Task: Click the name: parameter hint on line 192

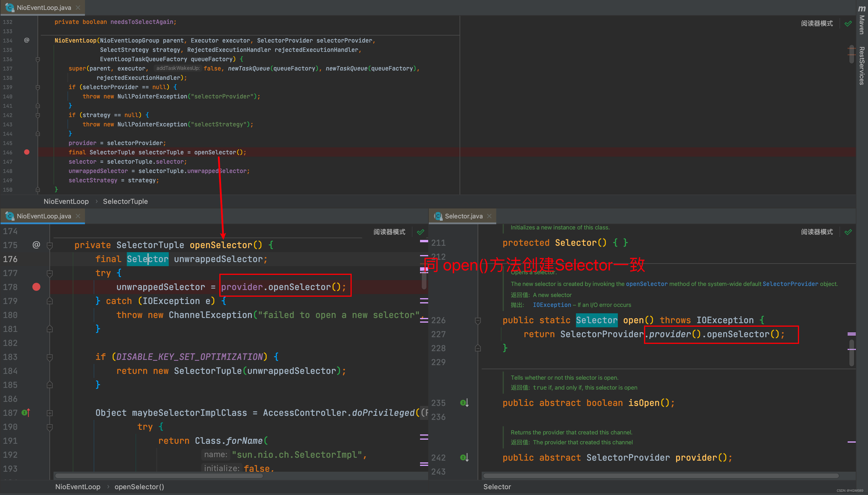Action: pos(215,455)
